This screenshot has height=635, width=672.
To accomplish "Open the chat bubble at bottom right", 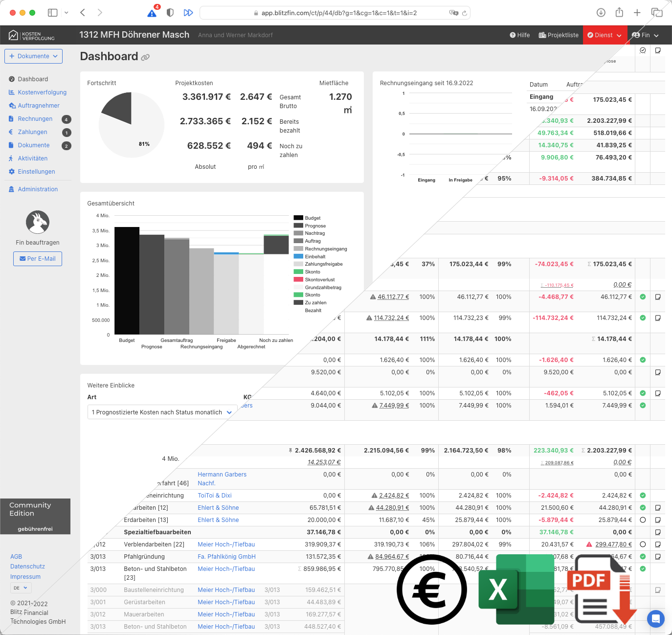I will coord(656,619).
